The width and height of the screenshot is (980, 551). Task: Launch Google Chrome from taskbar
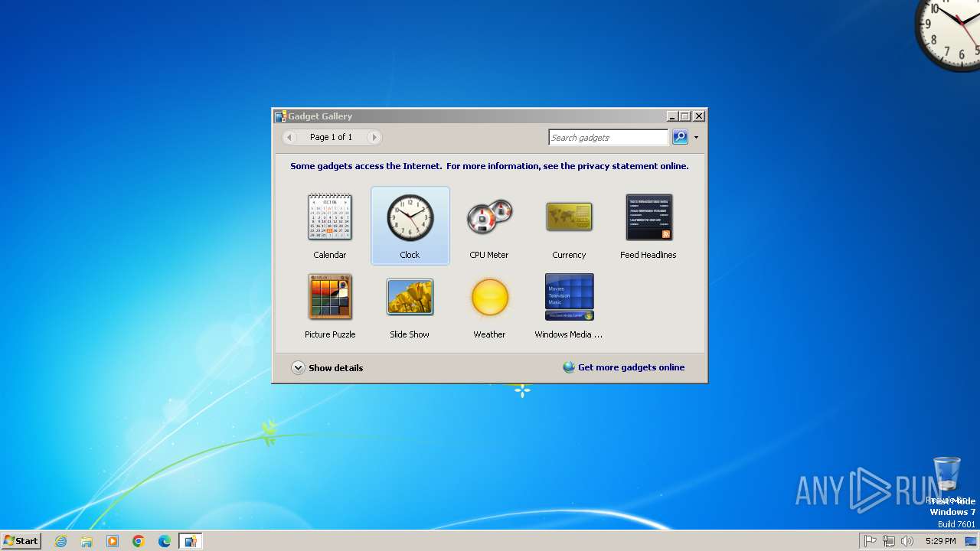139,541
